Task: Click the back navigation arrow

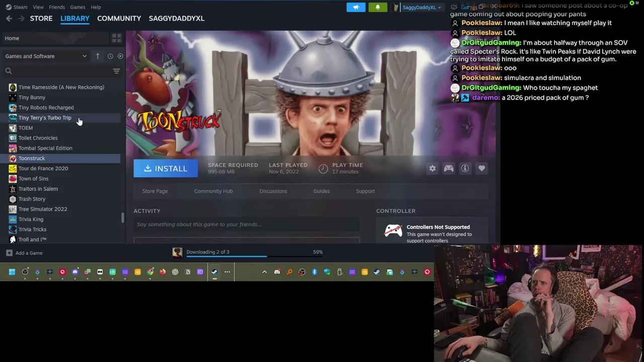Action: (x=9, y=18)
